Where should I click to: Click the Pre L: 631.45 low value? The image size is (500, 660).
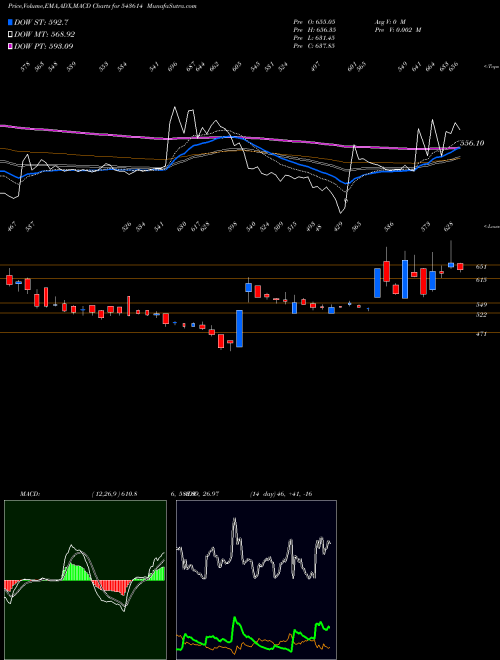point(314,38)
